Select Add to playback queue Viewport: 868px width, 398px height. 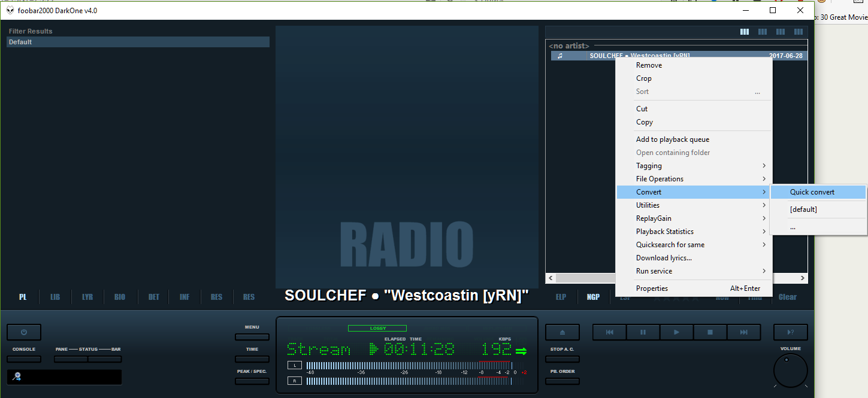coord(672,139)
